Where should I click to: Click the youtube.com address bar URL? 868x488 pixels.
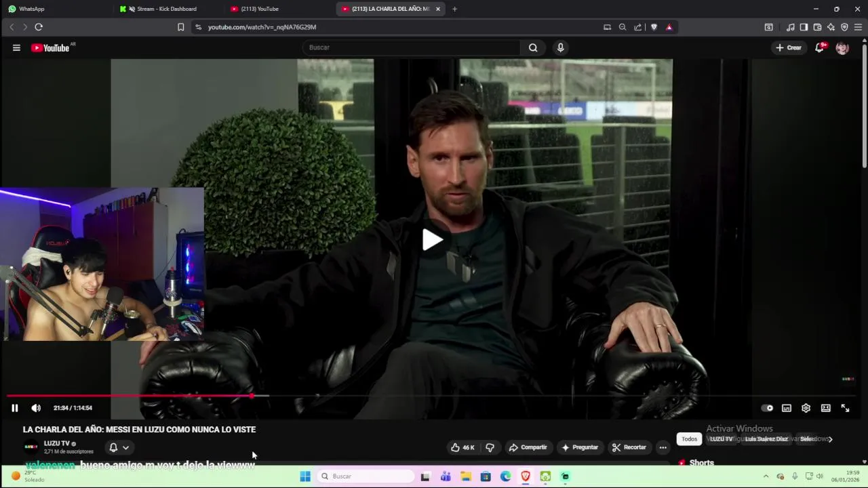tap(262, 27)
